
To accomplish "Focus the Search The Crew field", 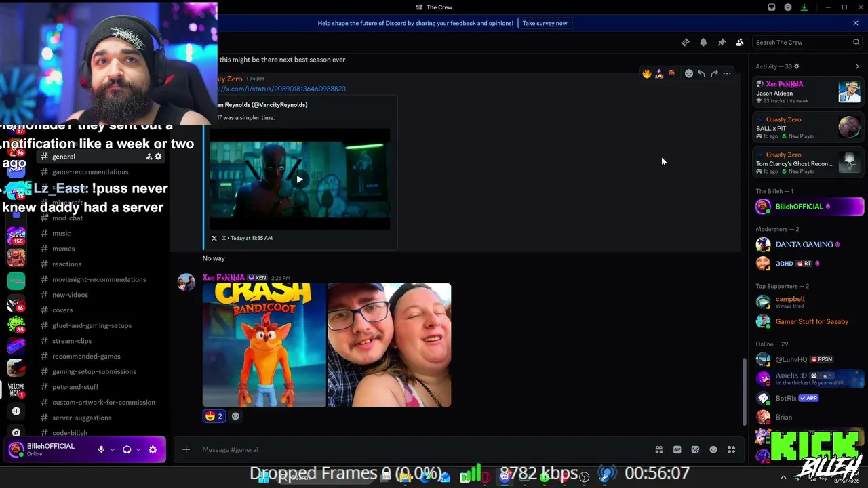I will [807, 42].
